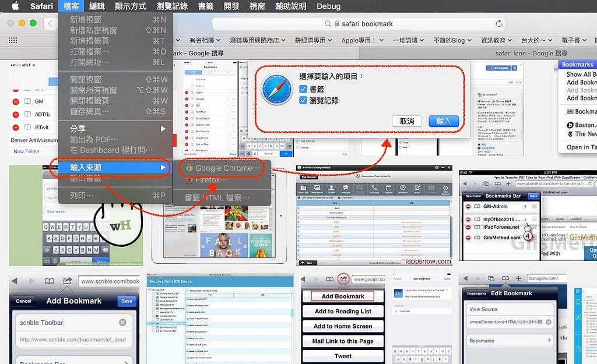The height and width of the screenshot is (364, 597).
Task: Open the Add to Reading List thumbnail
Action: point(343,320)
